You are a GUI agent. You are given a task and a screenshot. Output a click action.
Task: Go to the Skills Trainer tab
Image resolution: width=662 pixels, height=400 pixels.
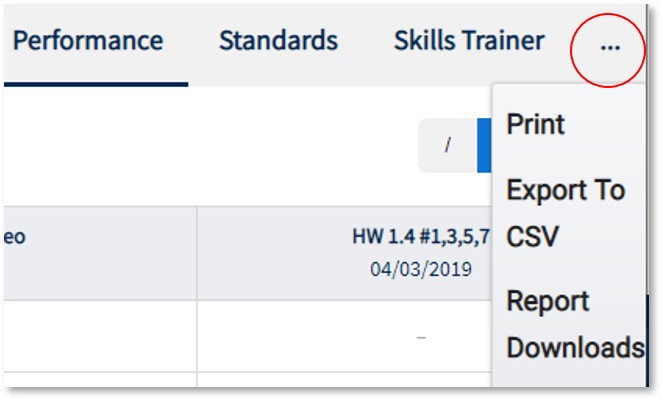pos(469,41)
